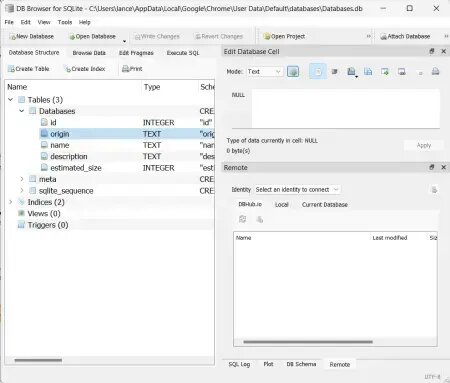Open the Identity dropdown to select identity
Viewport: 450px width, 383px height.
[297, 189]
